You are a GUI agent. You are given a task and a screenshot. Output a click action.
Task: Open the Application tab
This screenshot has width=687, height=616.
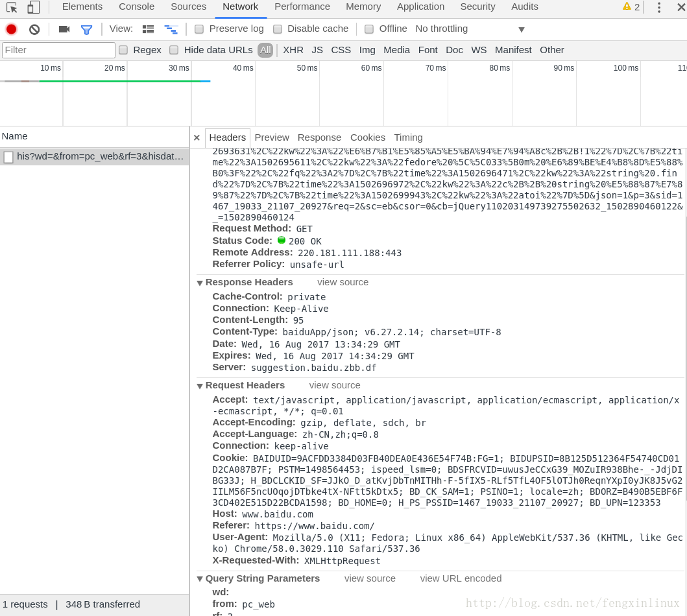click(x=420, y=6)
